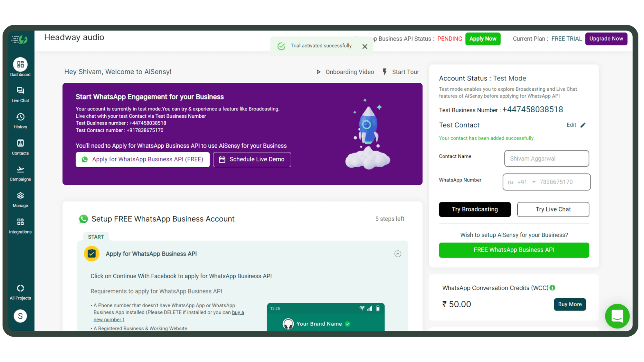
Task: Open Integrations panel
Action: coord(20,226)
